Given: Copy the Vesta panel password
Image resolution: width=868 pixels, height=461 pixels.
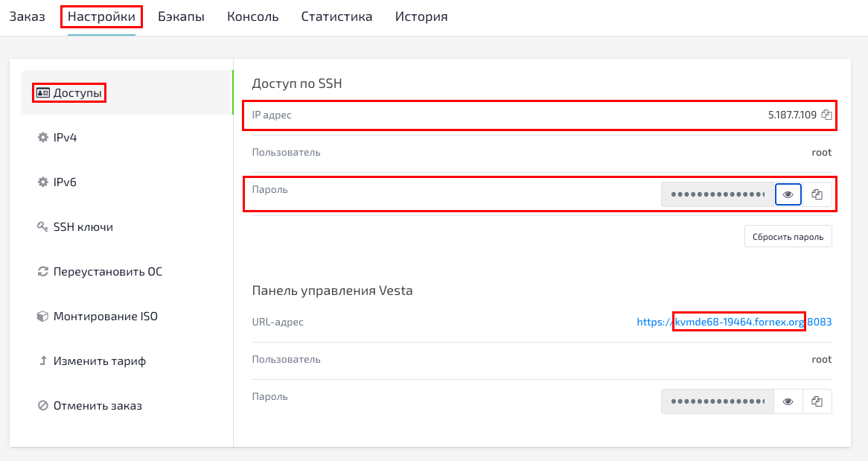Looking at the screenshot, I should pyautogui.click(x=817, y=401).
